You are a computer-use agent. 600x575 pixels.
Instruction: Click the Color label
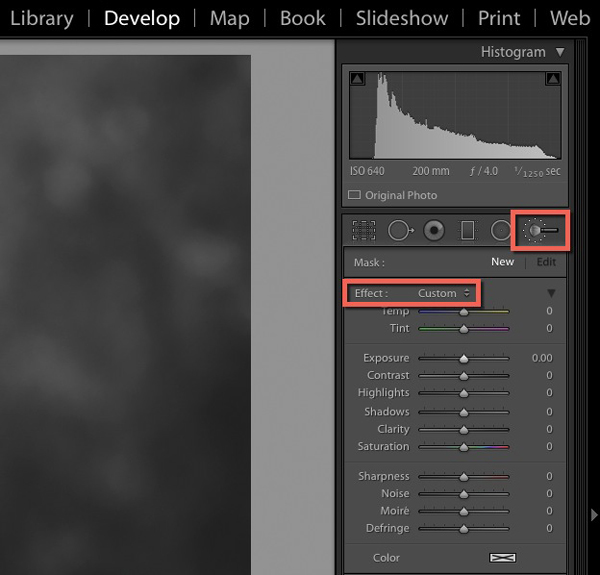click(x=386, y=558)
